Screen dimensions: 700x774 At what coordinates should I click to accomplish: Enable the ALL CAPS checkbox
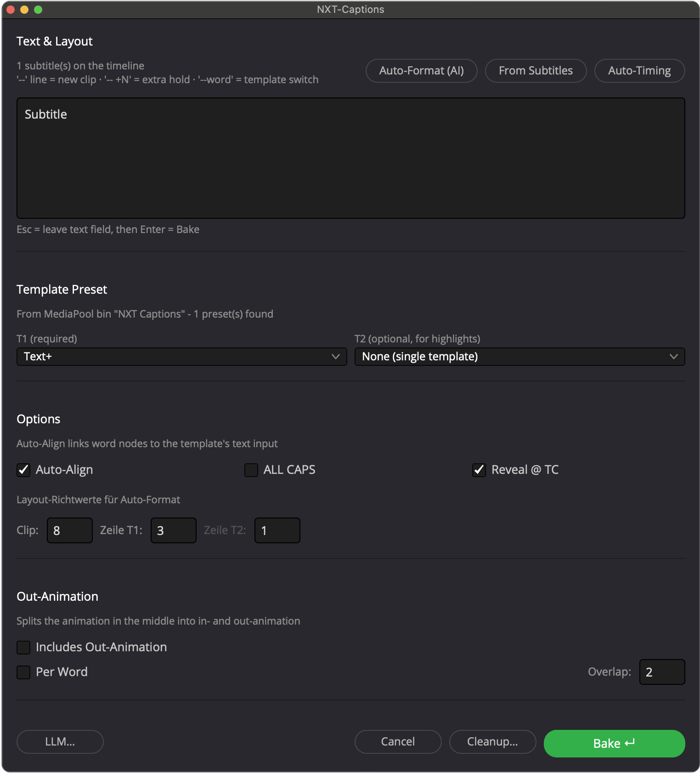click(251, 470)
